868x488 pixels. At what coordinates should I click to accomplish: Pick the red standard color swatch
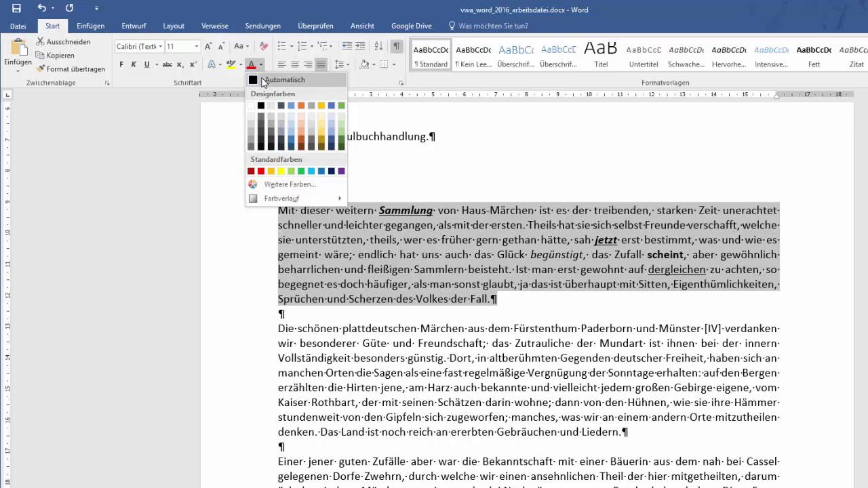[261, 171]
